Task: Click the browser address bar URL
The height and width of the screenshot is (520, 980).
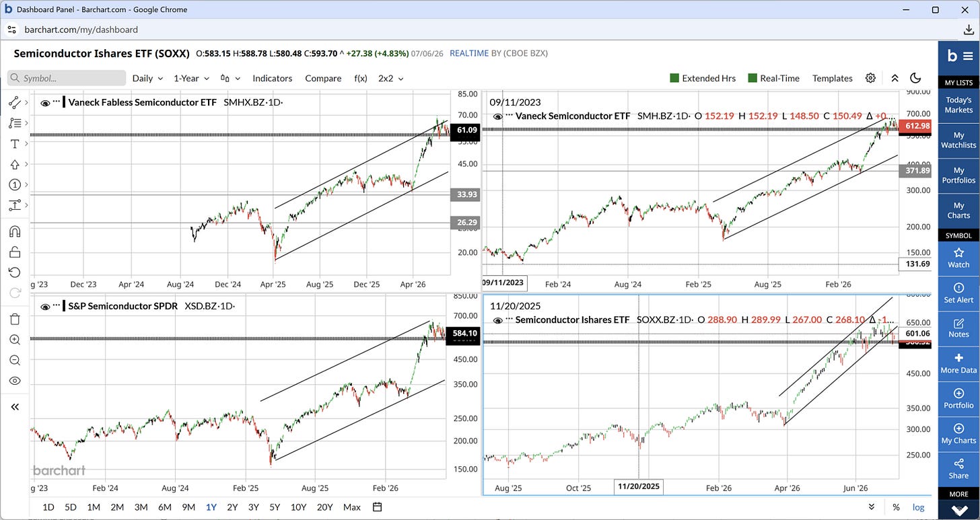Action: (81, 30)
